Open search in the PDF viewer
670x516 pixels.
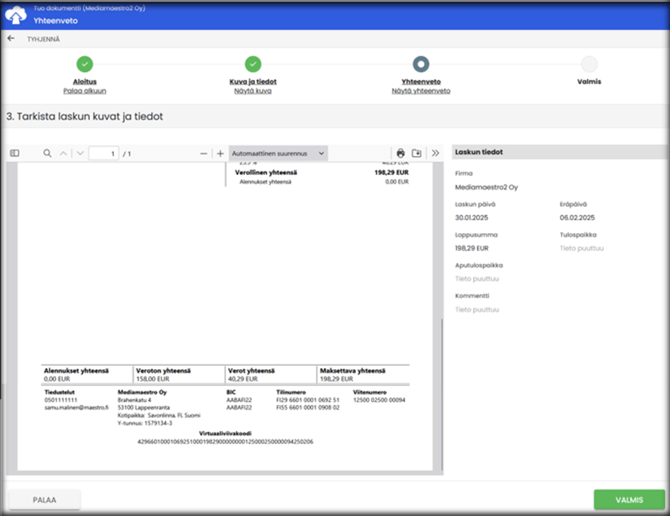coord(47,153)
